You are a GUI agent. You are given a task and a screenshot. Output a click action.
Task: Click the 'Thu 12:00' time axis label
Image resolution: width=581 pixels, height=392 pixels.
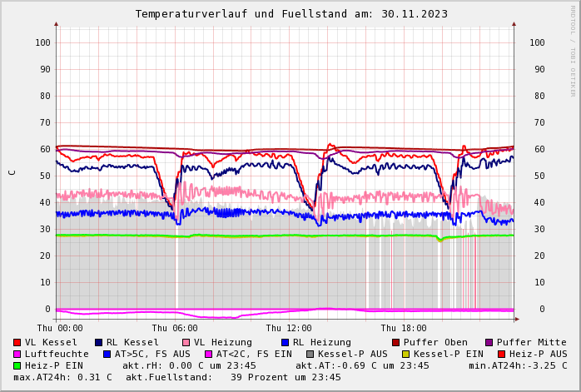point(289,328)
